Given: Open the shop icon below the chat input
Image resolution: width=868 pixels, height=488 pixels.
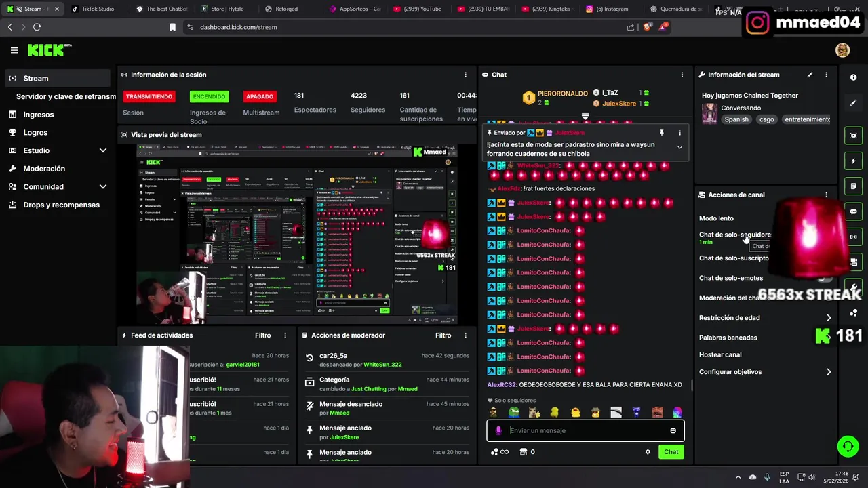Looking at the screenshot, I should 524,452.
